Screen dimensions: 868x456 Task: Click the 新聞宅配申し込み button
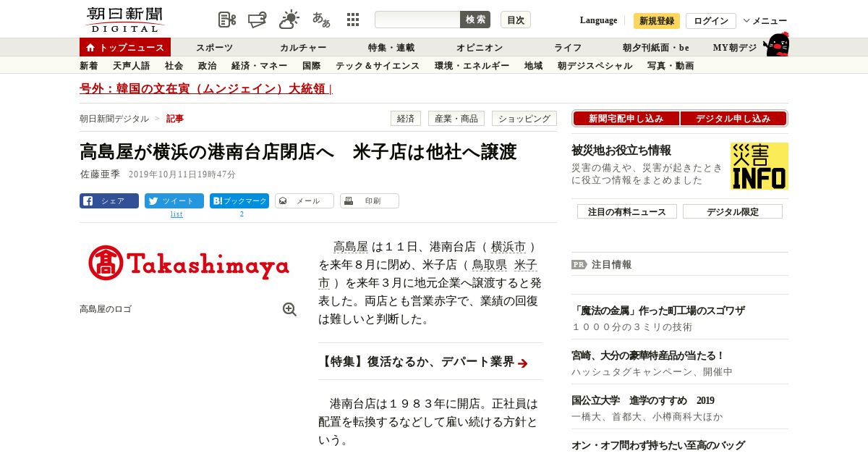click(626, 119)
